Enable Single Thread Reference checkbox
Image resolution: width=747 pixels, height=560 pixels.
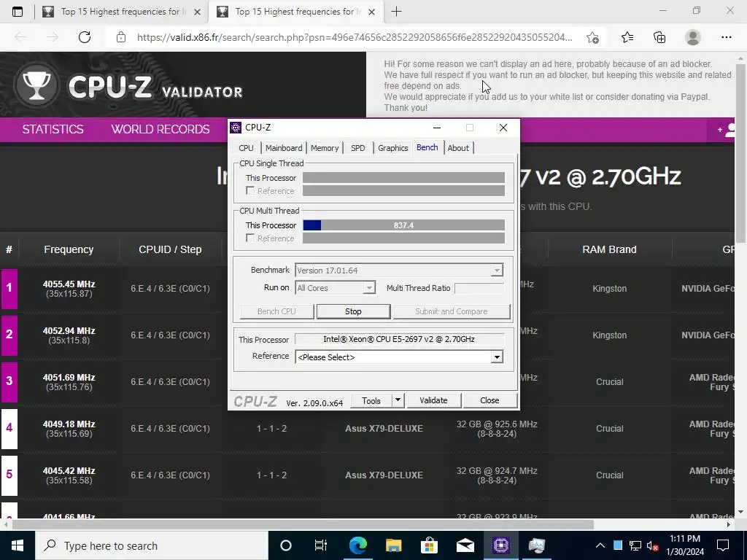[250, 190]
